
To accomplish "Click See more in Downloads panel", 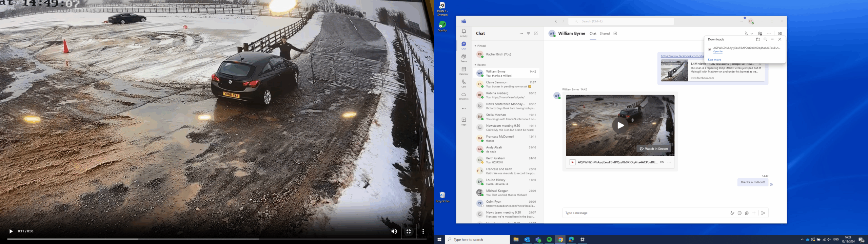I will (714, 60).
